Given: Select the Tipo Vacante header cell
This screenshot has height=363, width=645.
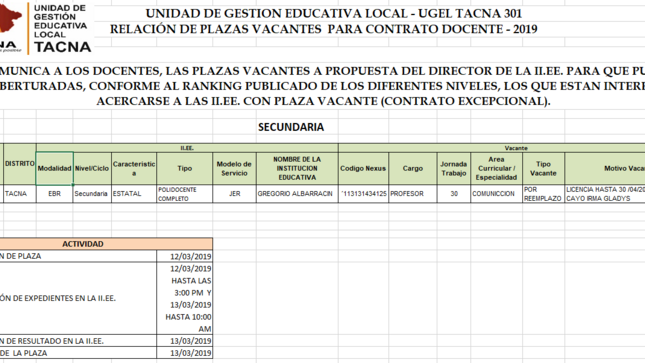Looking at the screenshot, I should pyautogui.click(x=543, y=168).
